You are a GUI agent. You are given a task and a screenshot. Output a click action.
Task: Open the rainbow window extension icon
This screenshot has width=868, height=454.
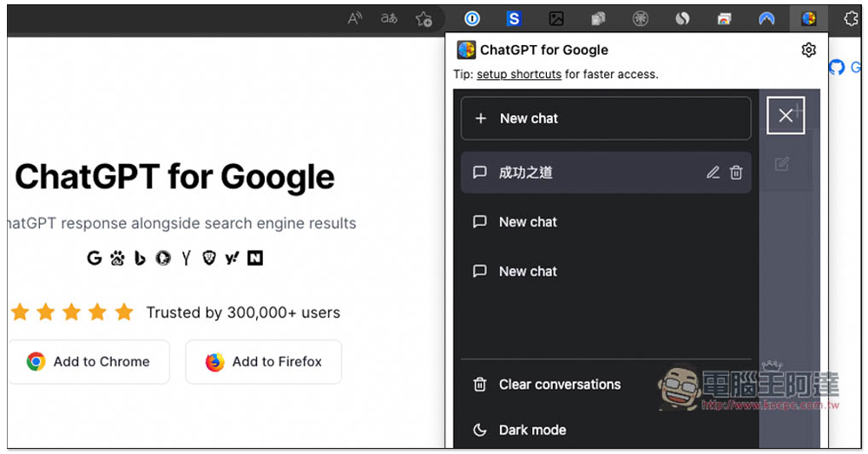[724, 19]
